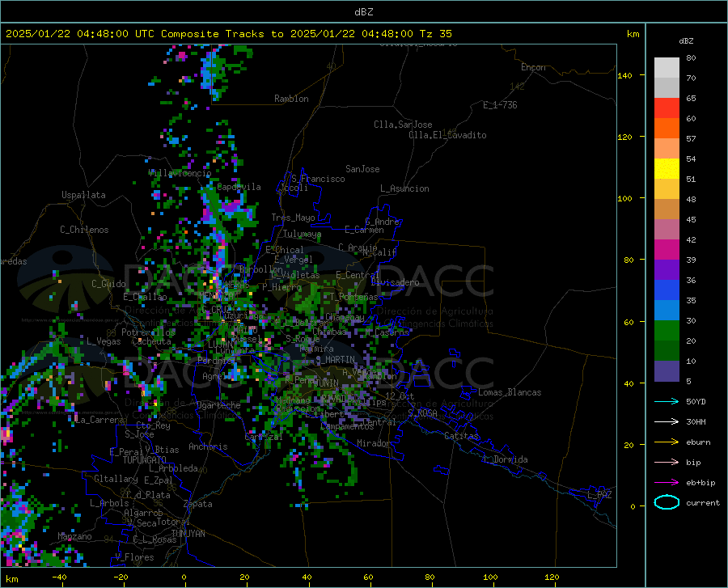This screenshot has height=588, width=728.
Task: Click the L_Asuncion map label
Action: 404,188
